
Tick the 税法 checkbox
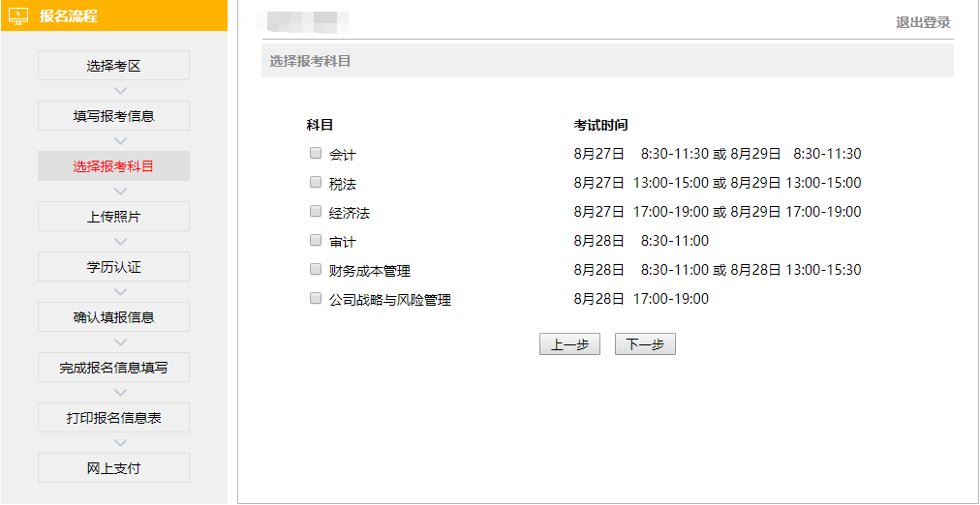click(x=316, y=182)
